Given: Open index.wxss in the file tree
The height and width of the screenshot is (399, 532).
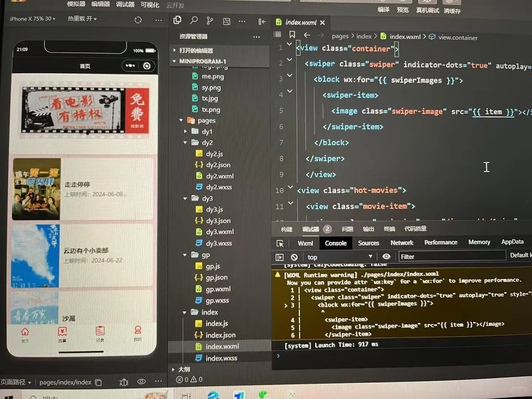Looking at the screenshot, I should pyautogui.click(x=221, y=358).
